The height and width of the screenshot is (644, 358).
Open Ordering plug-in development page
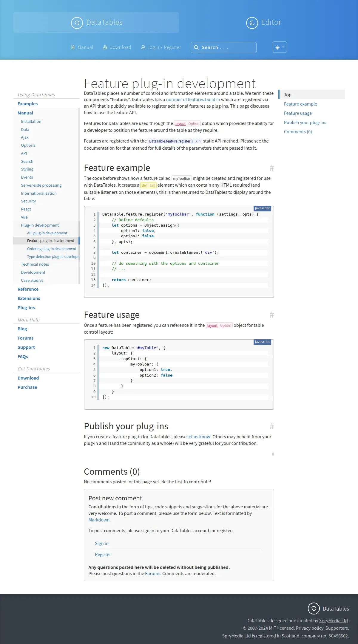point(52,249)
